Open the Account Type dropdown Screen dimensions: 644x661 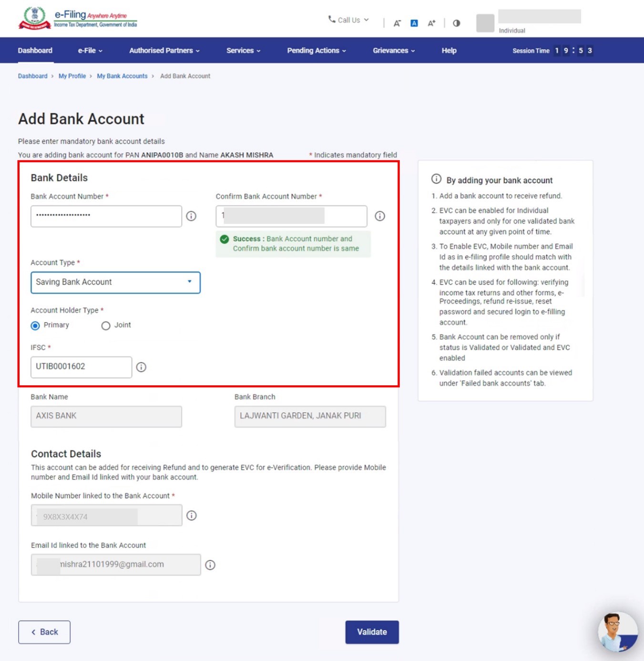[115, 282]
